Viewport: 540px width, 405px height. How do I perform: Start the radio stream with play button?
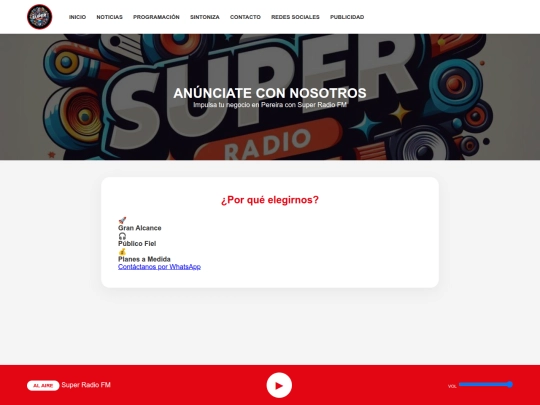[279, 385]
